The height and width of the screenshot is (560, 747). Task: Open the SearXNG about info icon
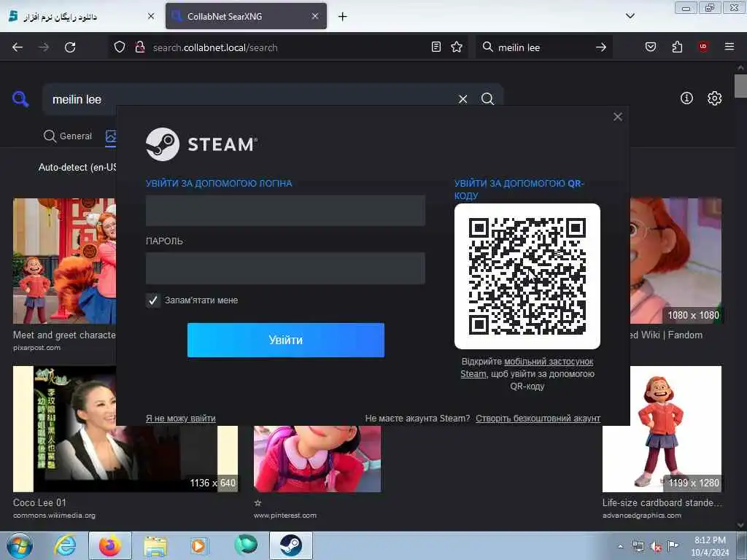686,98
